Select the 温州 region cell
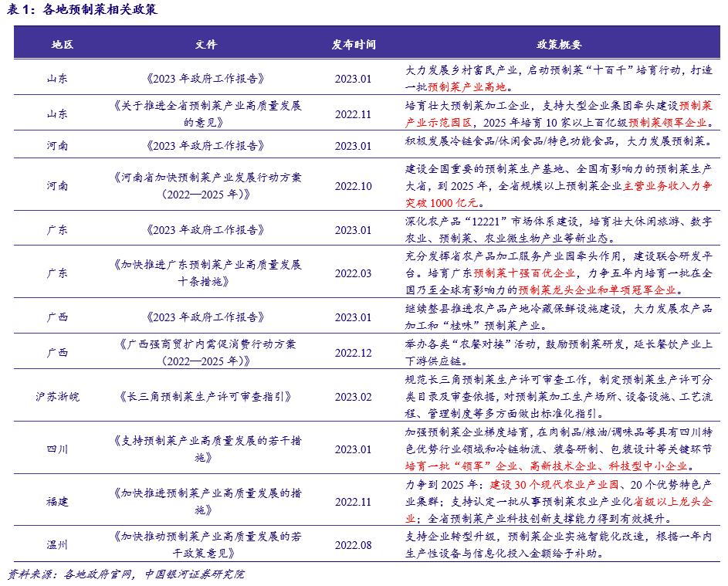Image resolution: width=728 pixels, height=586 pixels. point(58,544)
